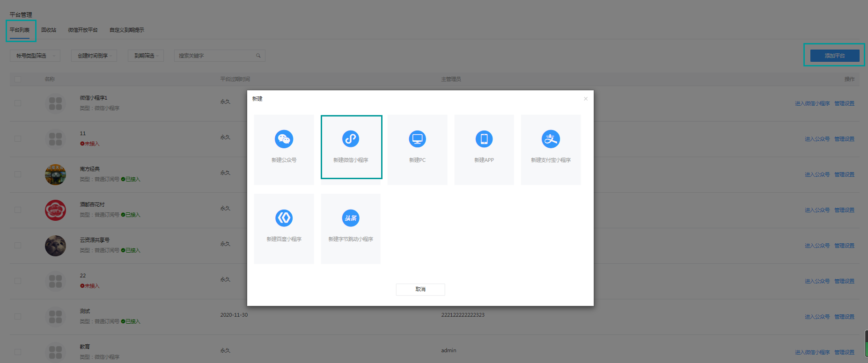This screenshot has width=868, height=363.
Task: Choose the 新建支付宝小程序 Alipay icon
Action: (551, 139)
